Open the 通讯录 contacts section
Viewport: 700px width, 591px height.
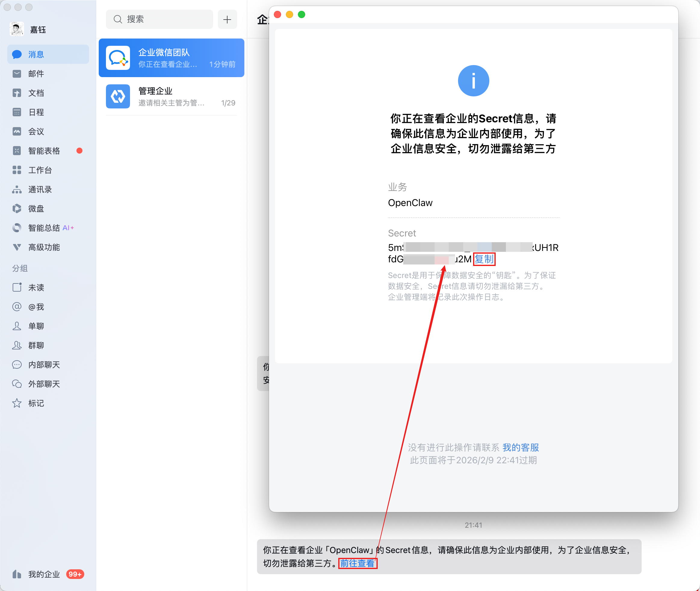(x=39, y=189)
